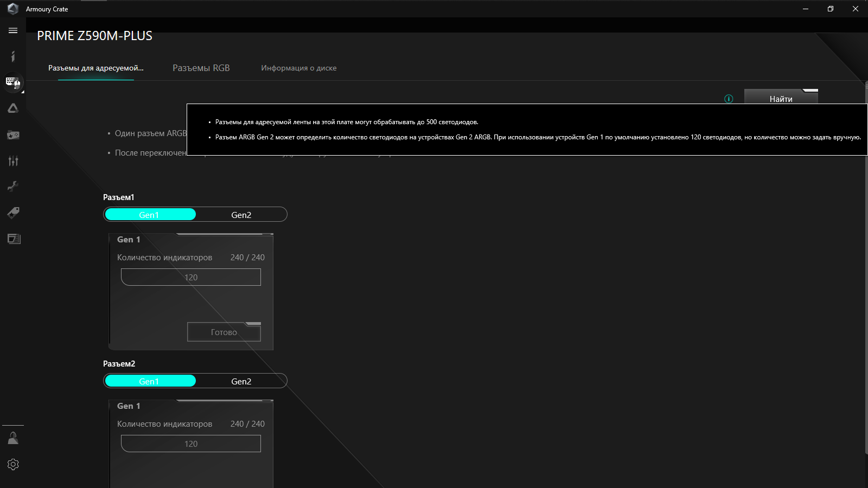Click the Armoury Crate logo in title bar

[x=13, y=9]
